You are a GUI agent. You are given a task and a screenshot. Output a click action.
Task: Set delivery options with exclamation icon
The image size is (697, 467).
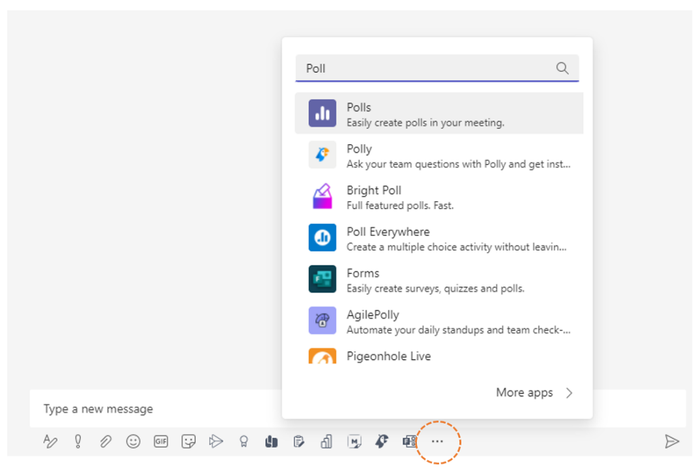pos(78,441)
